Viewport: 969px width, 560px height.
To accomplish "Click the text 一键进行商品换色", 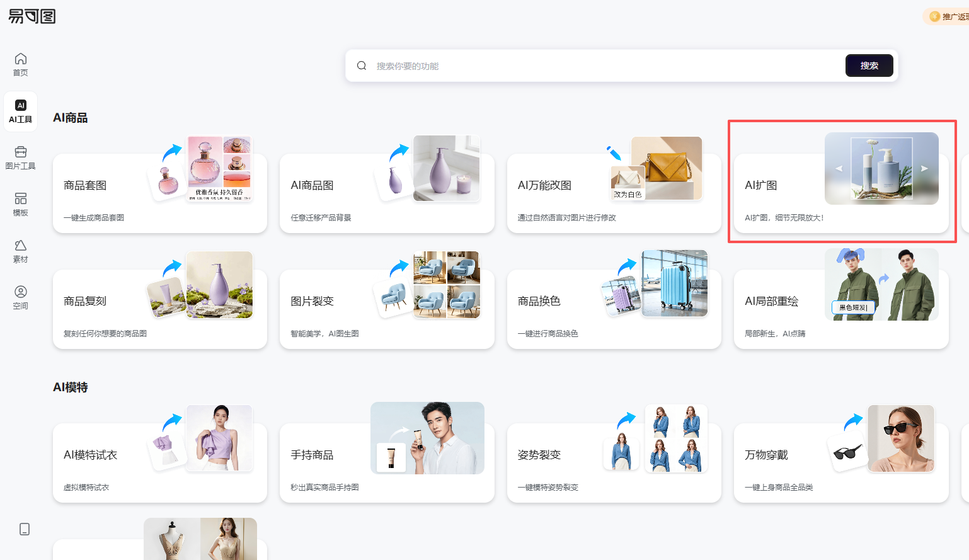I will [548, 334].
